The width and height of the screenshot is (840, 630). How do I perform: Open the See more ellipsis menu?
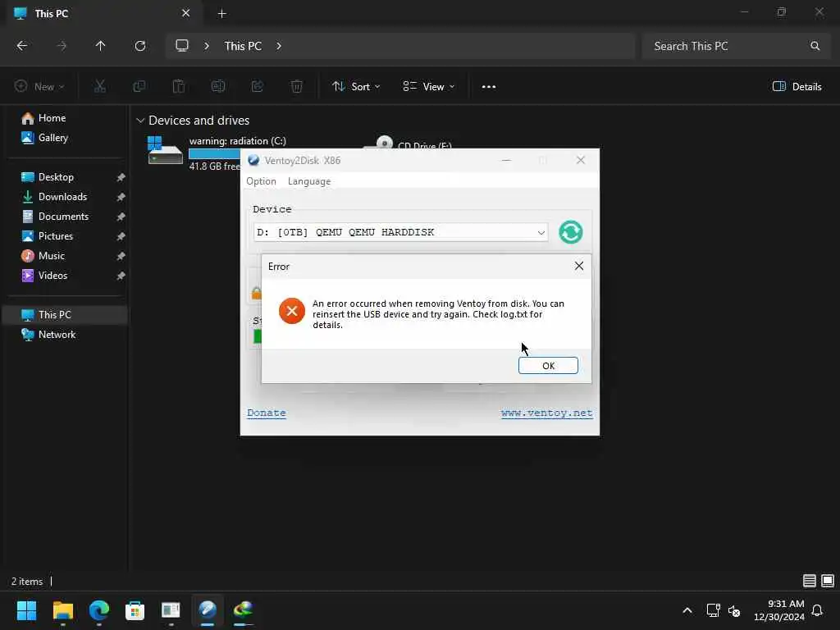click(489, 86)
